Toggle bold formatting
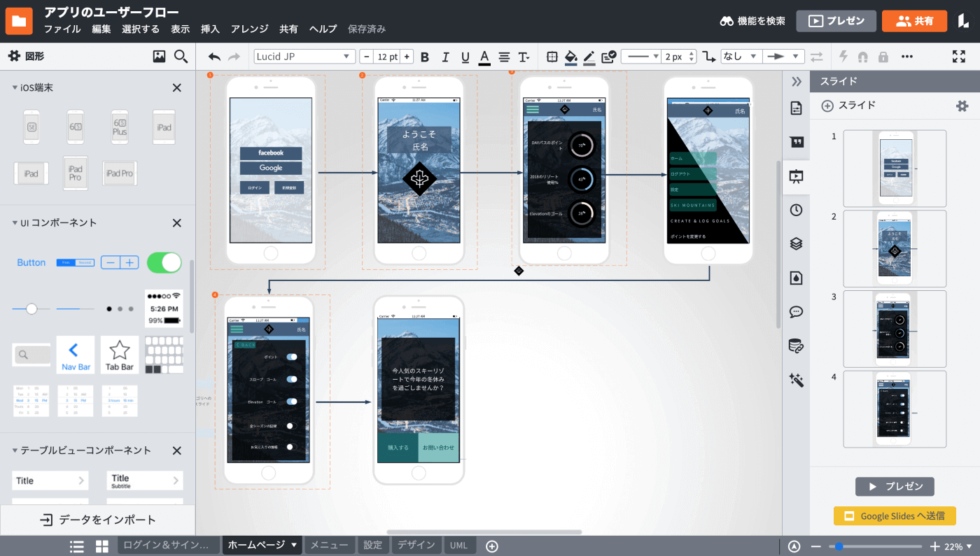Image resolution: width=980 pixels, height=556 pixels. click(424, 57)
